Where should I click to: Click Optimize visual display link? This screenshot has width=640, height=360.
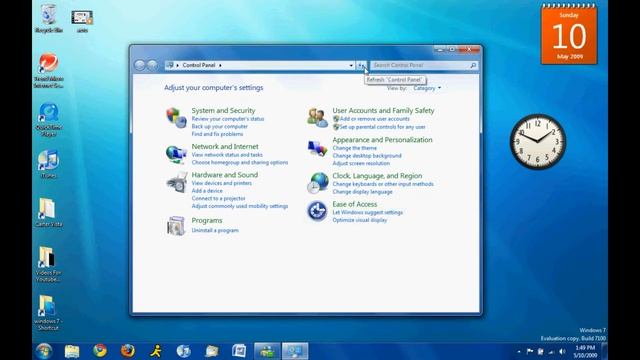(360, 220)
